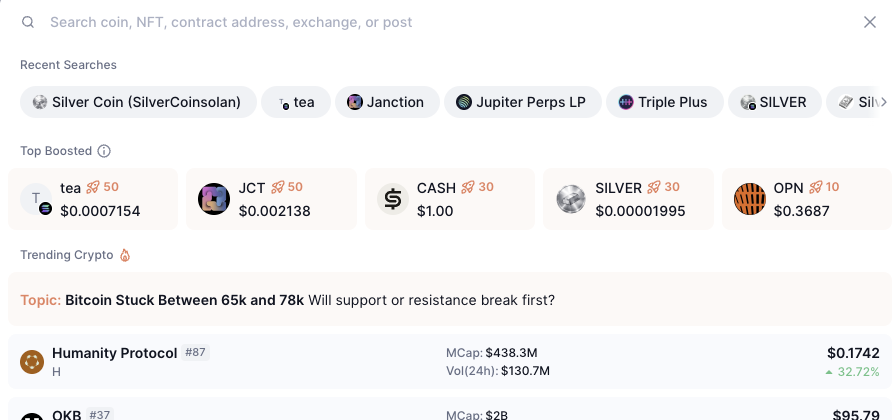Click the Humanity Protocol coin icon
Screen dimensions: 893x420
[x=32, y=362]
